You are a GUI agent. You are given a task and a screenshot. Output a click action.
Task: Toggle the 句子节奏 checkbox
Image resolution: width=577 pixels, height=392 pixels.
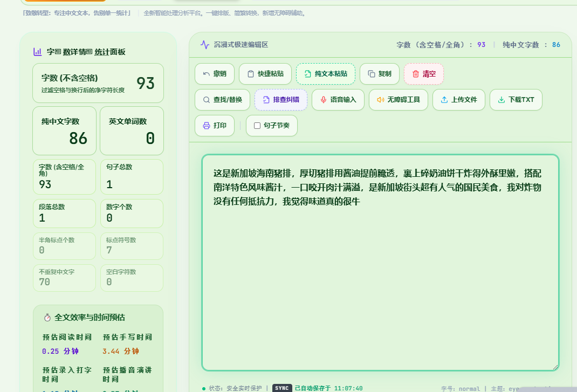point(257,126)
